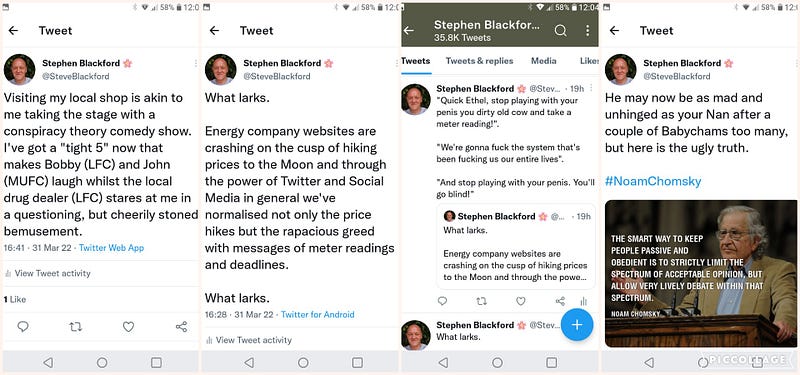Open the #NoamChomsky hashtag link
The image size is (800, 375).
pyautogui.click(x=653, y=181)
